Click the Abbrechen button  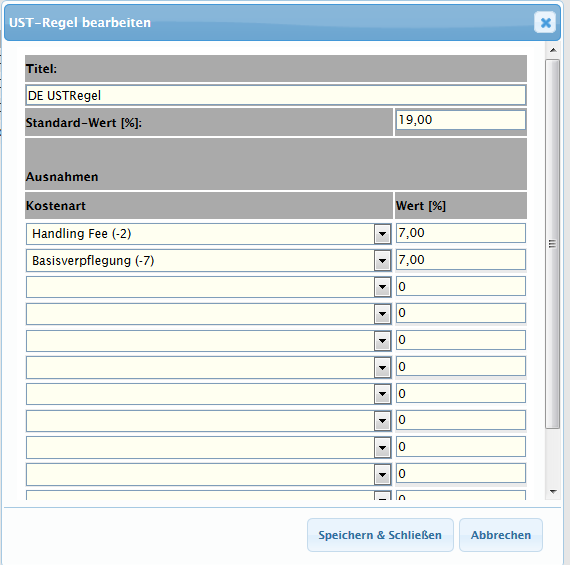point(501,535)
